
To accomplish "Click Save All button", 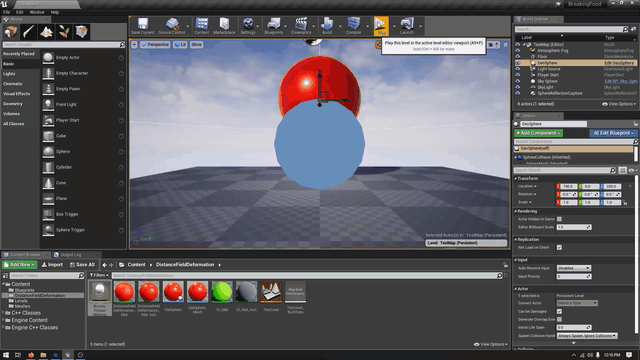I will pyautogui.click(x=82, y=265).
